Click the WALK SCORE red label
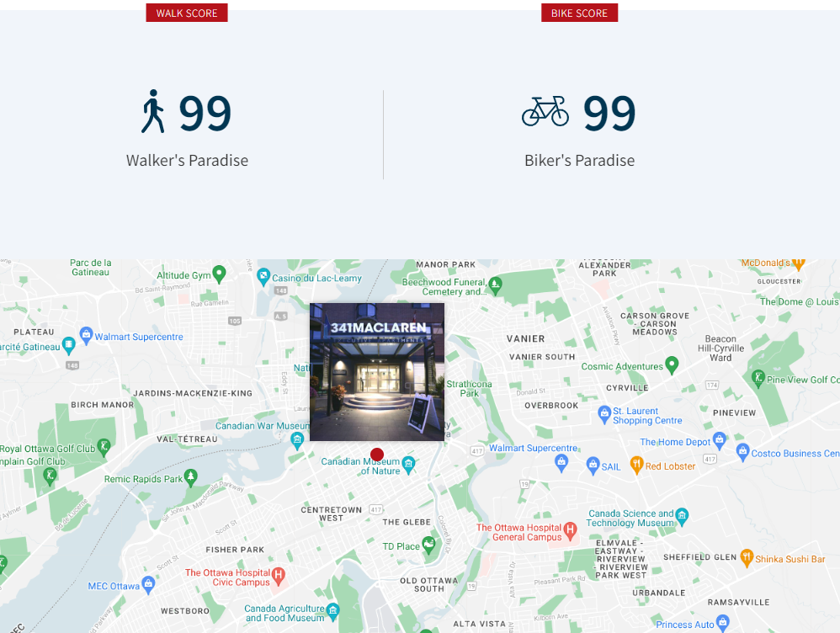Viewport: 840px width, 633px height. (186, 13)
